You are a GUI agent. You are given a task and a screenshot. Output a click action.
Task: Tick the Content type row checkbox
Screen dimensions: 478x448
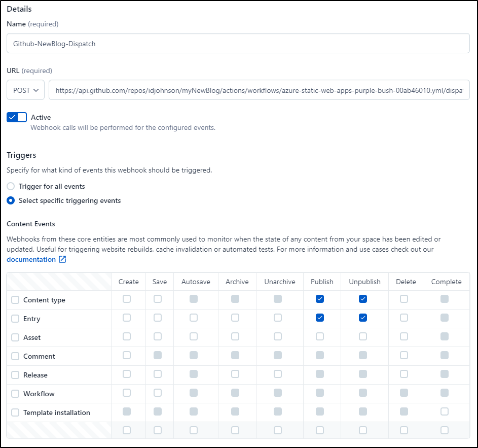pyautogui.click(x=15, y=300)
